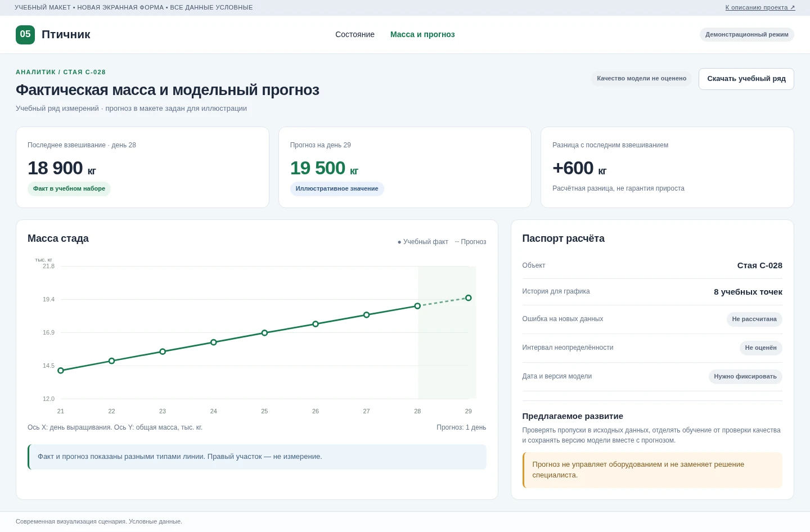Screen dimensions: 810x532
Task: Click the Стая С-028 value in passport
Action: pyautogui.click(x=760, y=265)
